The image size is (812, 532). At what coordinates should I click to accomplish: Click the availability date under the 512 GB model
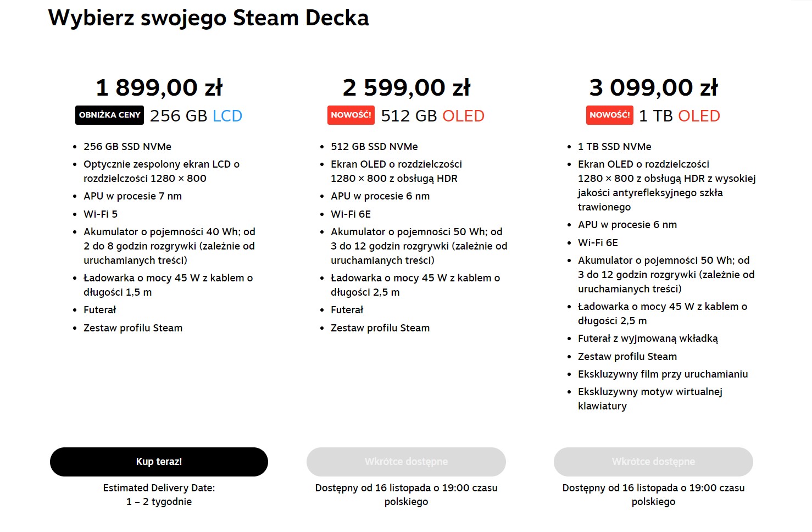tap(406, 494)
